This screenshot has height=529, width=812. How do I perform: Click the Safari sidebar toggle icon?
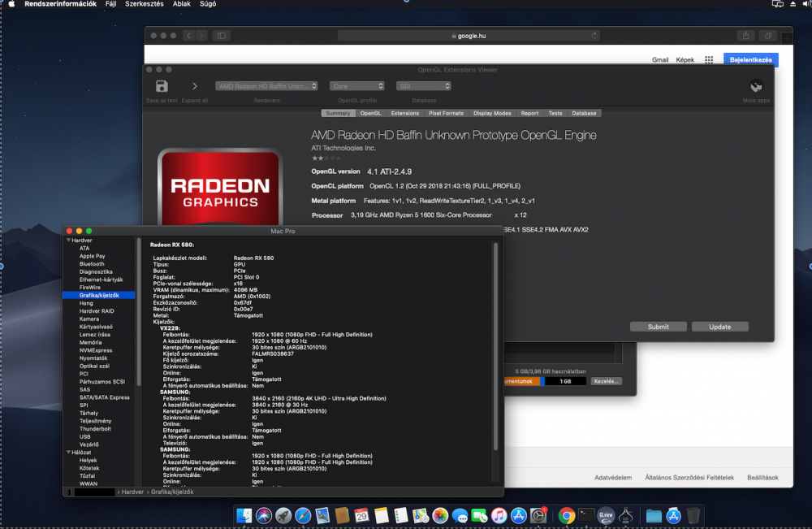pos(222,35)
